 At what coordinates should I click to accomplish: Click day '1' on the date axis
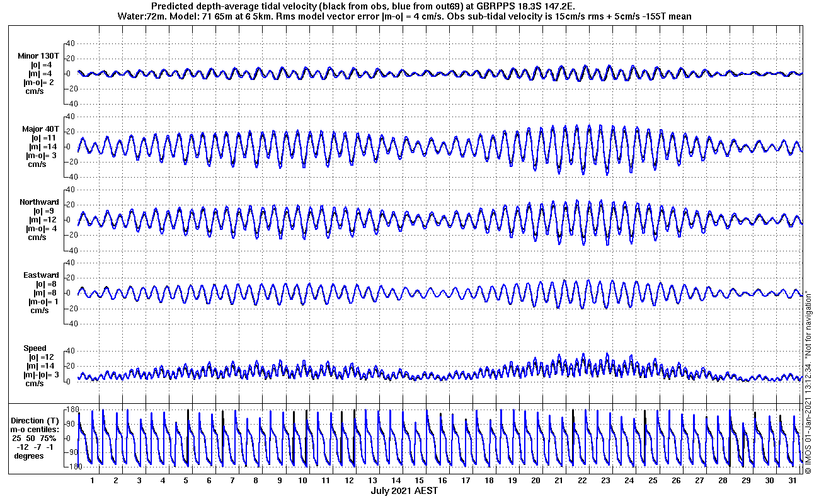(93, 480)
